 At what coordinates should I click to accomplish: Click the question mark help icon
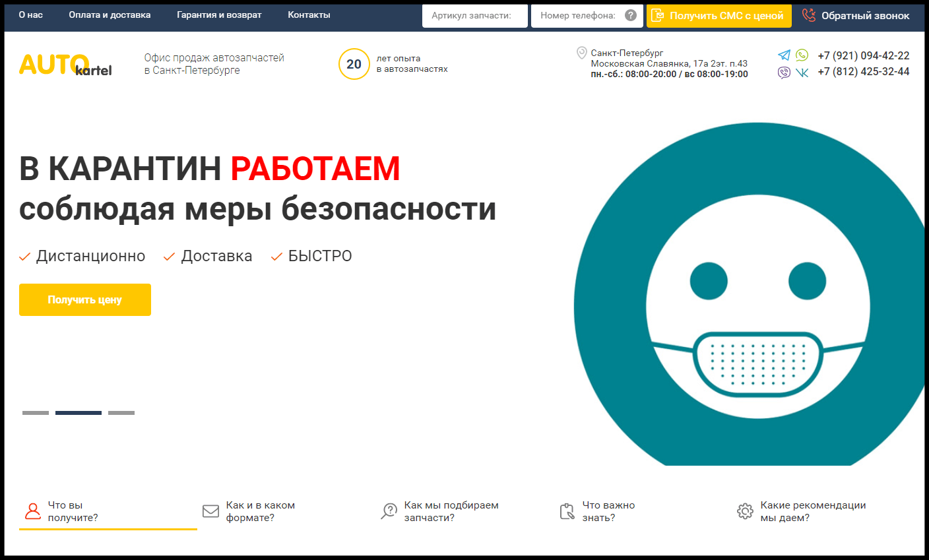point(631,15)
